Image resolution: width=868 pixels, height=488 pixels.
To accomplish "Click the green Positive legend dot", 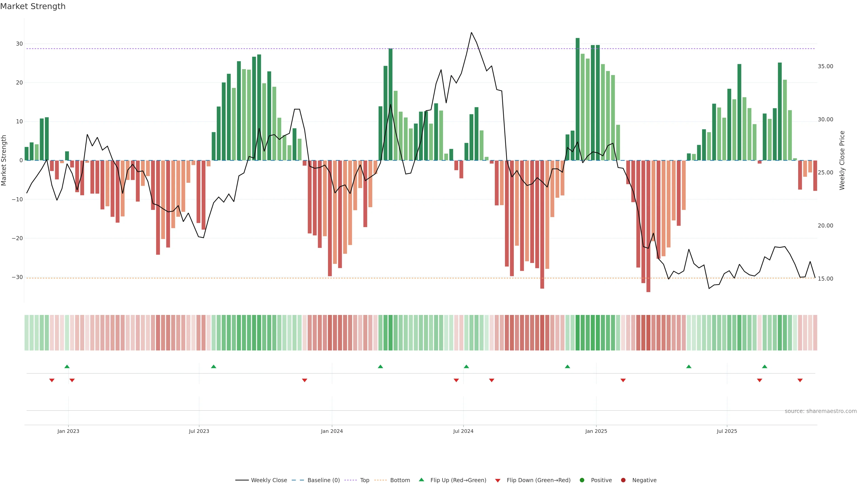I will tap(582, 480).
